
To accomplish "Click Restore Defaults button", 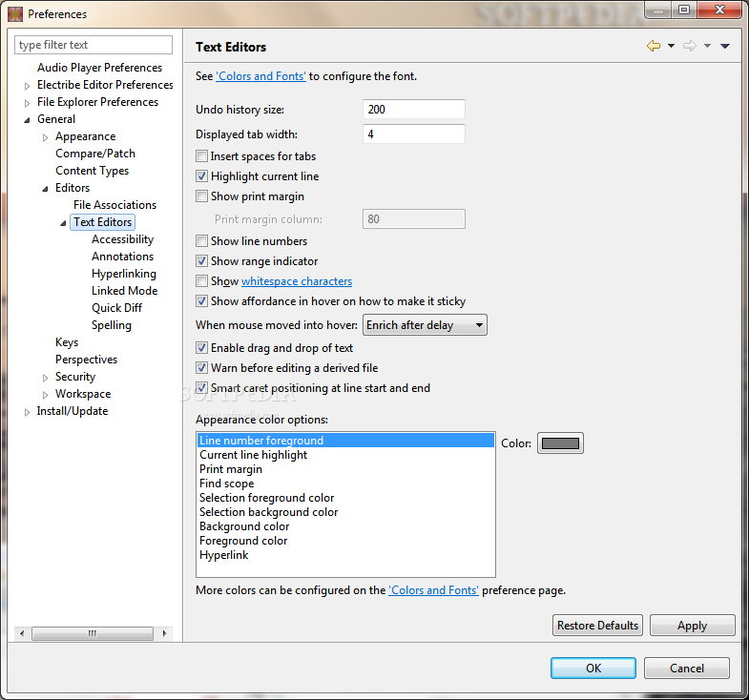I will click(x=597, y=626).
